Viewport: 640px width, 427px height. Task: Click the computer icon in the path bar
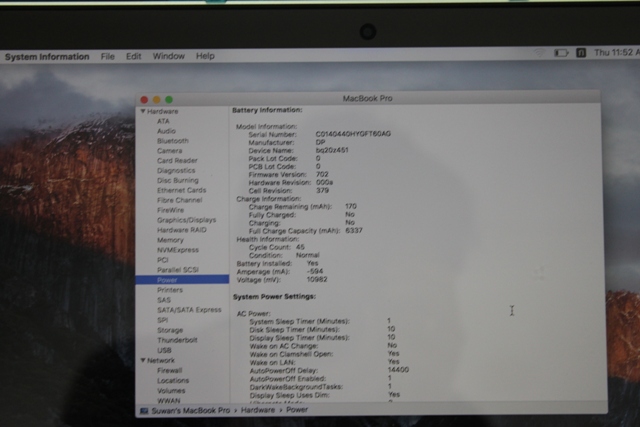click(x=144, y=411)
